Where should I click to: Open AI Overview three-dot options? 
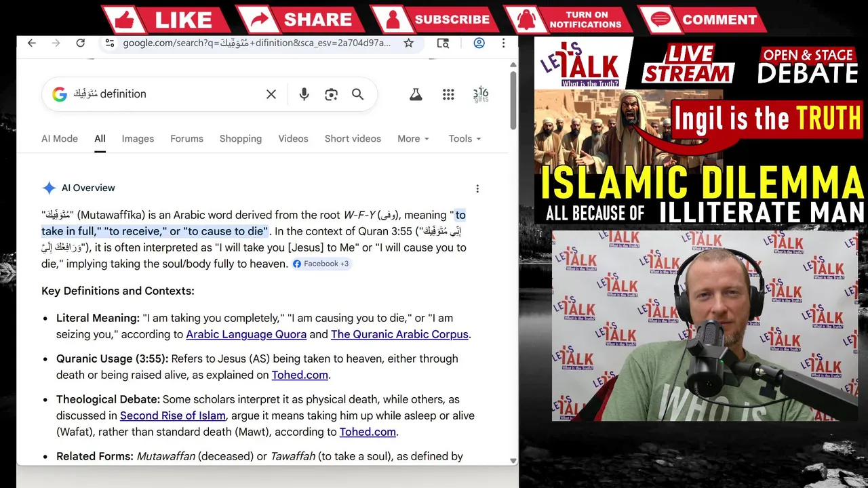(x=477, y=188)
